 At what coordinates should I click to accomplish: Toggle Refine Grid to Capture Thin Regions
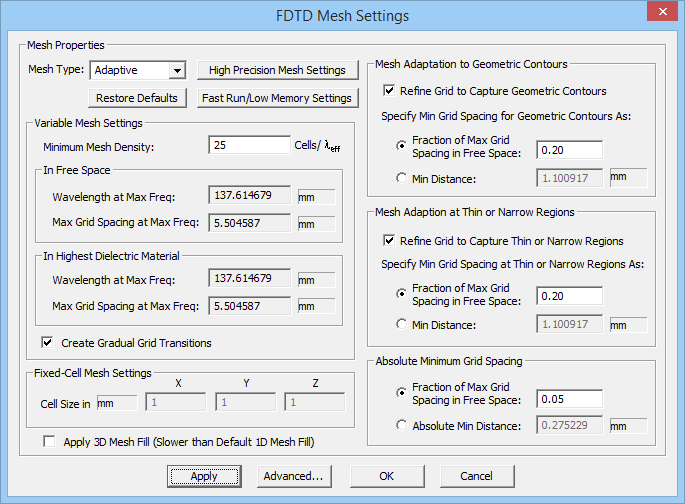[x=390, y=241]
